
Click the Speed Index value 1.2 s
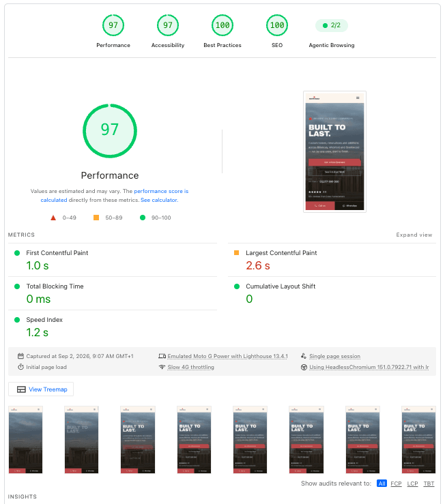point(38,332)
